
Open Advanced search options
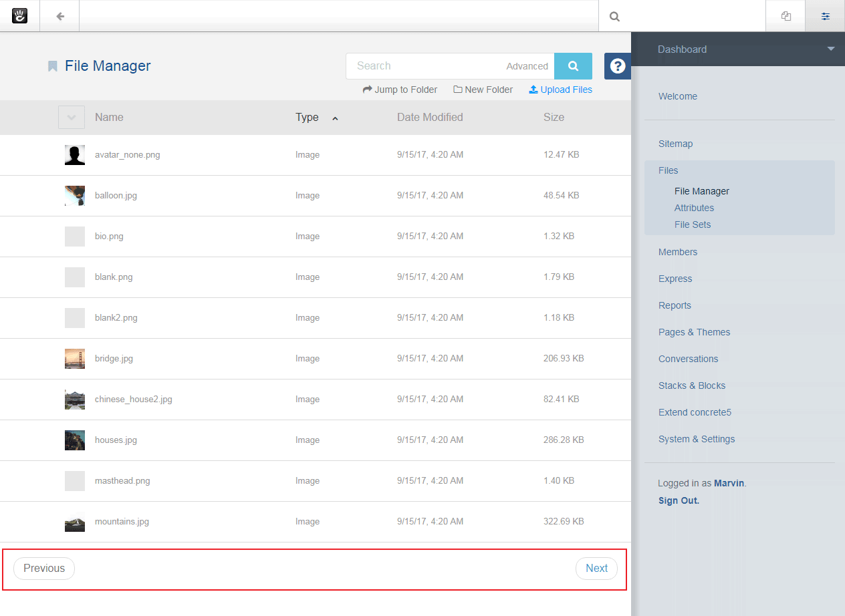527,65
